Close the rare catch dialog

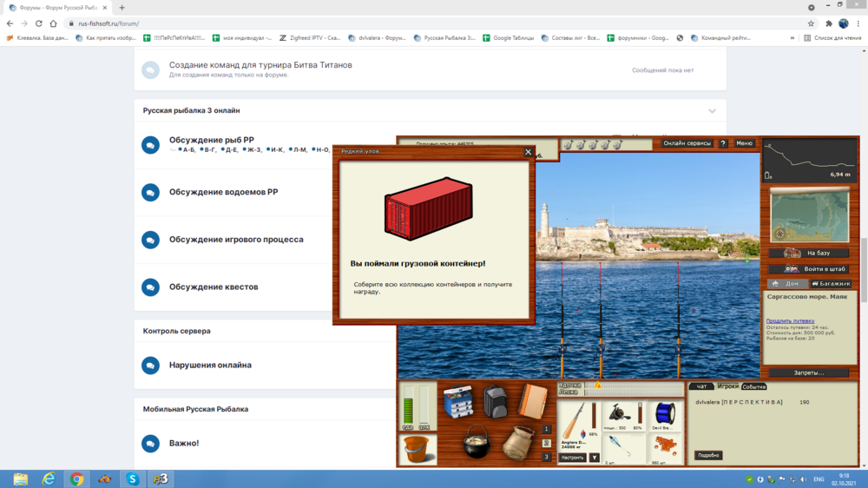528,152
